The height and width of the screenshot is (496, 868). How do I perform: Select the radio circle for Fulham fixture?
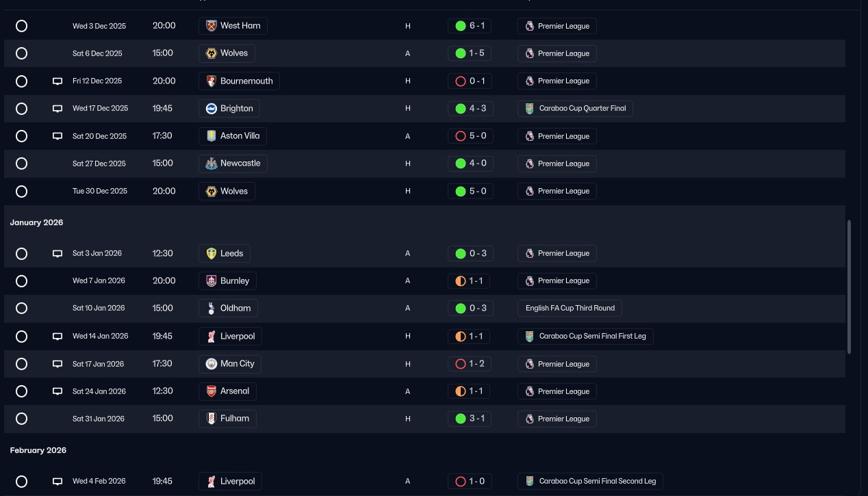click(x=21, y=419)
